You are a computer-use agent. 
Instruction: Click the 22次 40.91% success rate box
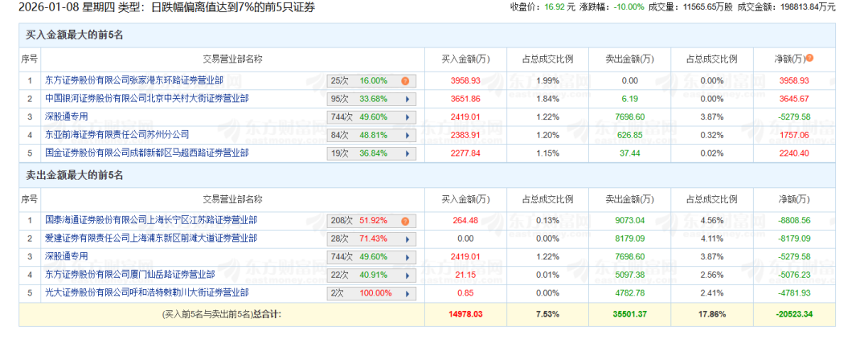(x=371, y=275)
